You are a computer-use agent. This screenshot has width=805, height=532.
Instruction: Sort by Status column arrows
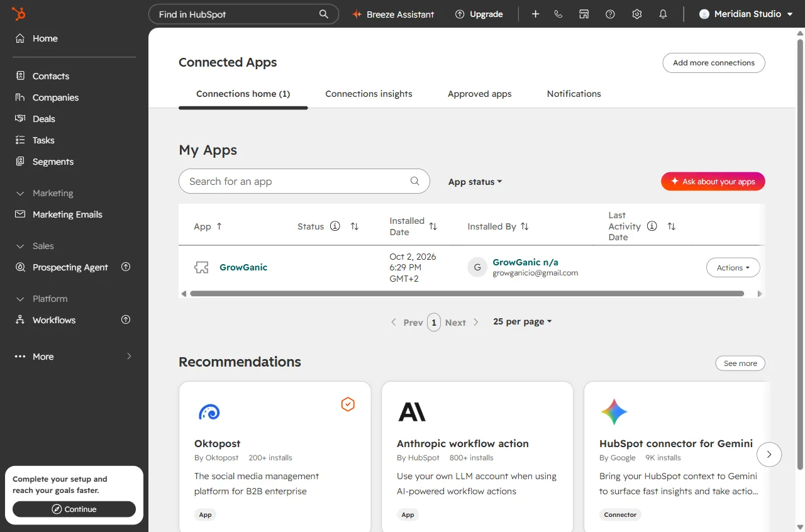click(355, 226)
